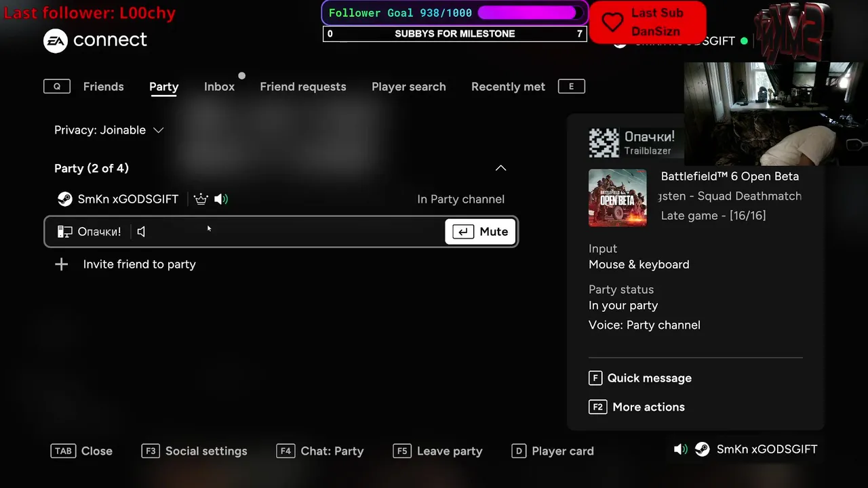Open the Friends tab

(x=103, y=87)
